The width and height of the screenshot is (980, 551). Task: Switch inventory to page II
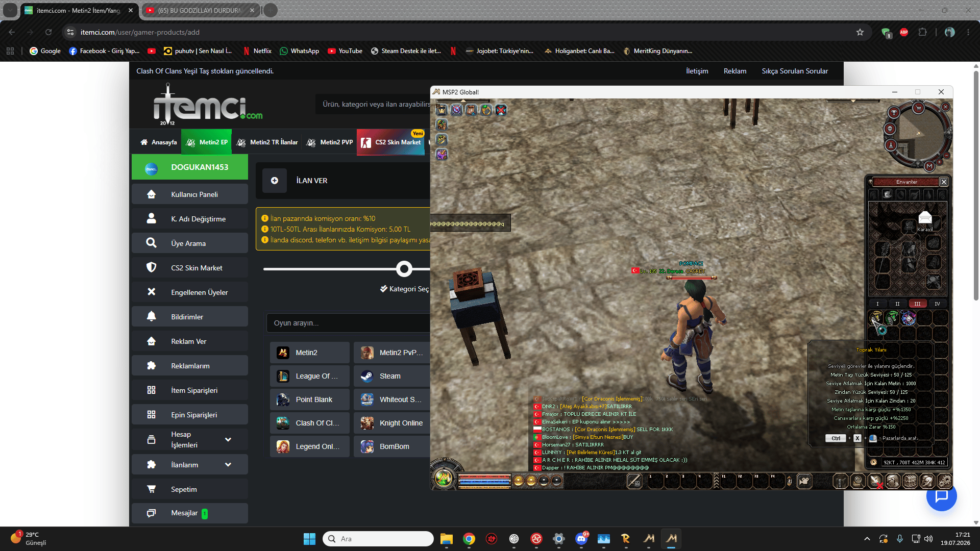point(897,304)
